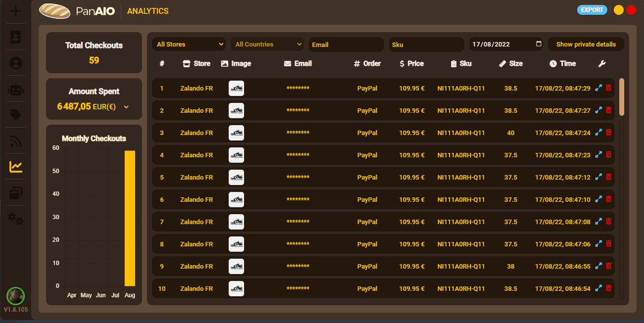Click the Time column header

coord(562,63)
